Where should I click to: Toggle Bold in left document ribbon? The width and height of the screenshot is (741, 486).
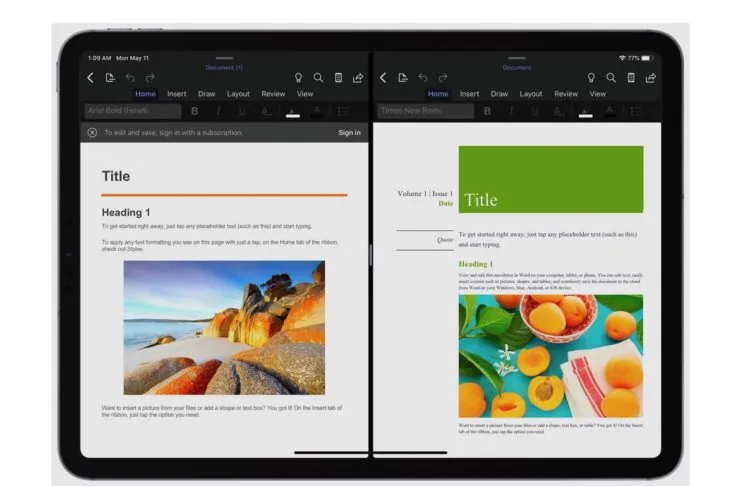click(x=194, y=111)
